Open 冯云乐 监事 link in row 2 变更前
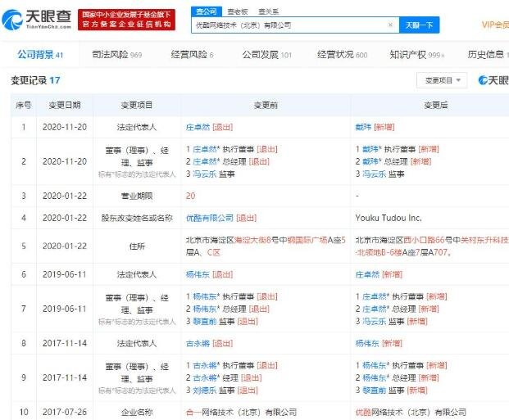Viewport: 509px width, 420px height. [205, 174]
